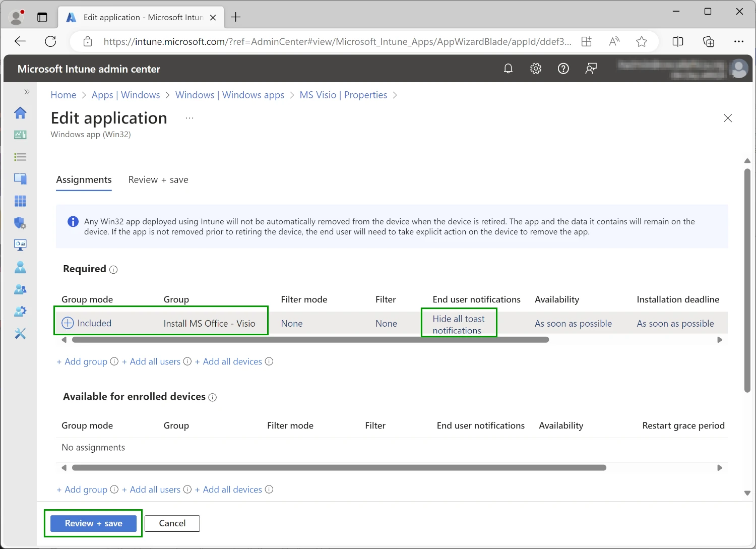Open the Devices icon in the sidebar
This screenshot has width=756, height=549.
click(x=20, y=179)
